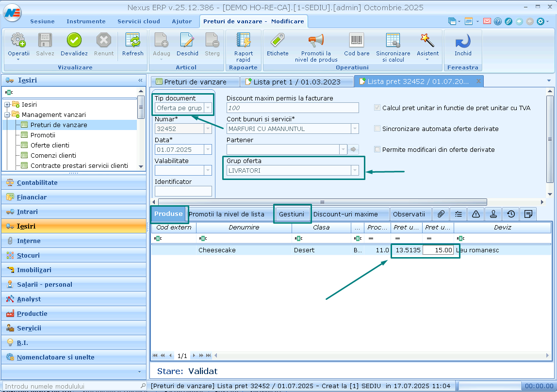
Task: Open the Instrumente menu
Action: 86,21
